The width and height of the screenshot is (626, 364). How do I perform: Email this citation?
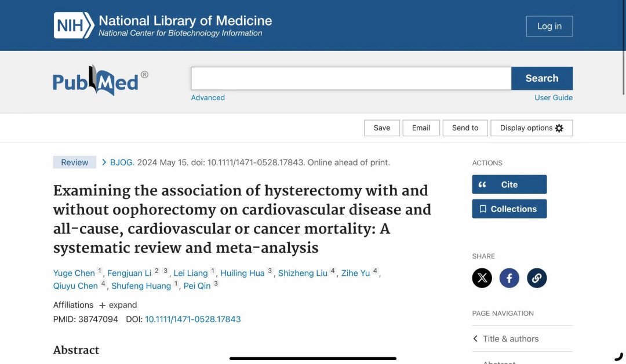tap(421, 128)
